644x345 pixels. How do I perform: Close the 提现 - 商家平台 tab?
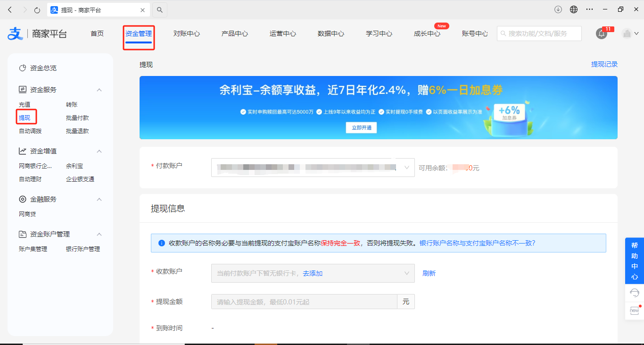coord(143,10)
